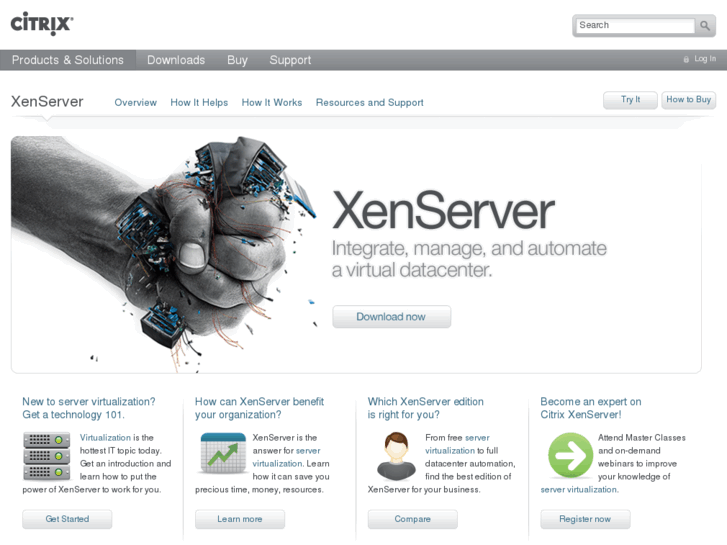Open the Support menu
Image resolution: width=727 pixels, height=545 pixels.
290,60
